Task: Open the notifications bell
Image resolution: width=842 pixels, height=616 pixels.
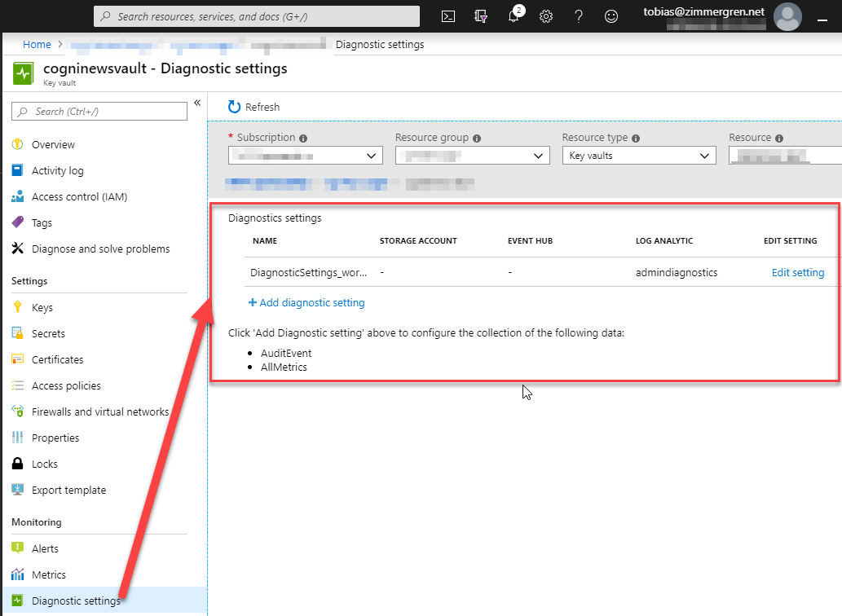Action: (x=514, y=16)
